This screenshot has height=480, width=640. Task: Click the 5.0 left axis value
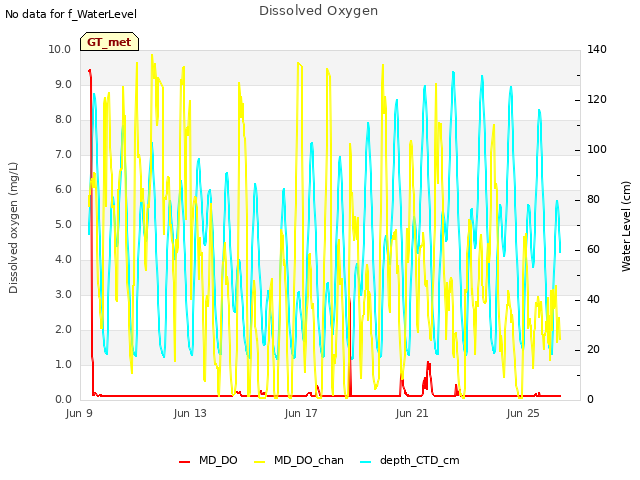click(63, 224)
